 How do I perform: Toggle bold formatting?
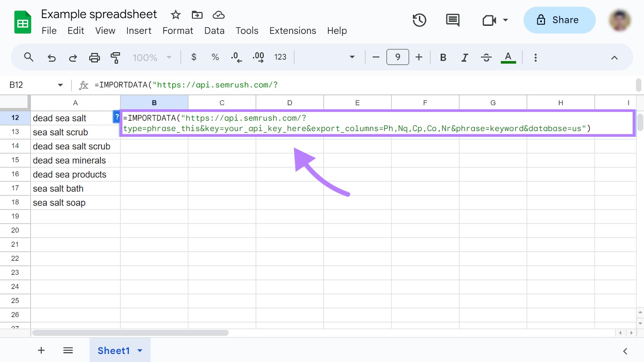coord(443,57)
